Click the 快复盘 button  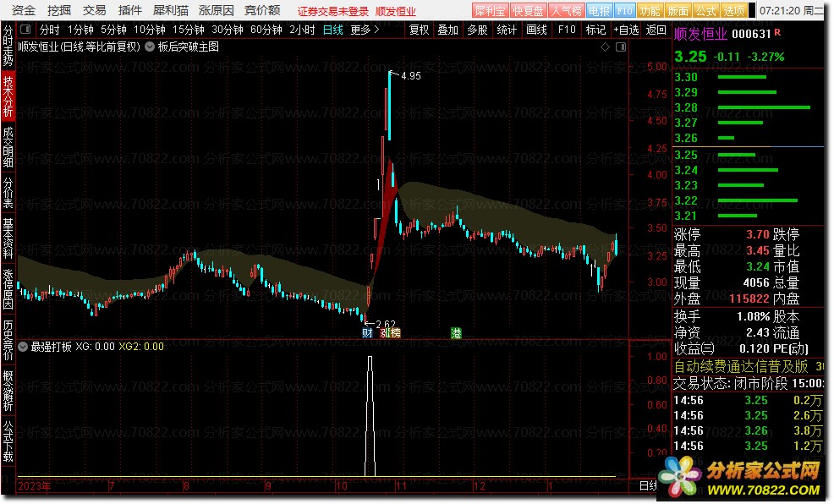point(528,11)
